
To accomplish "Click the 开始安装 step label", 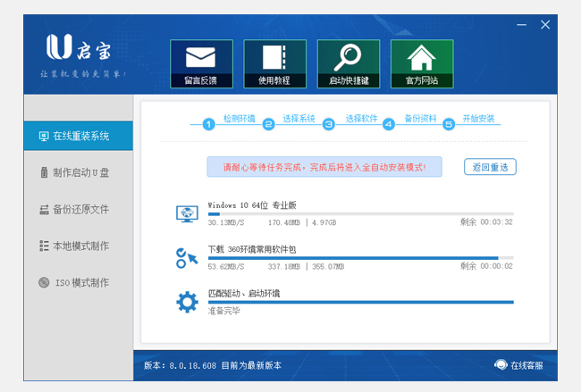I will [x=479, y=119].
